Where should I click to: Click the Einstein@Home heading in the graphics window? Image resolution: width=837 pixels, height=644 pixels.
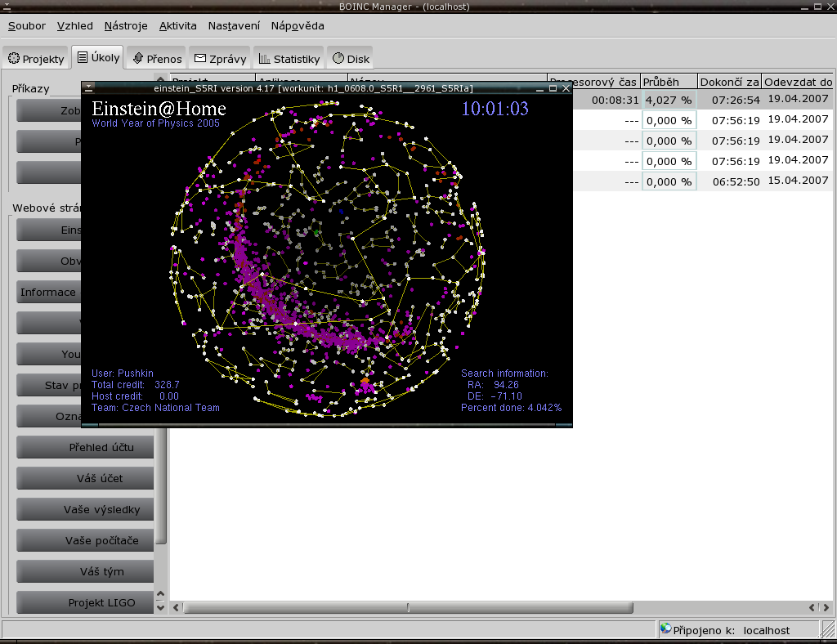pos(159,109)
